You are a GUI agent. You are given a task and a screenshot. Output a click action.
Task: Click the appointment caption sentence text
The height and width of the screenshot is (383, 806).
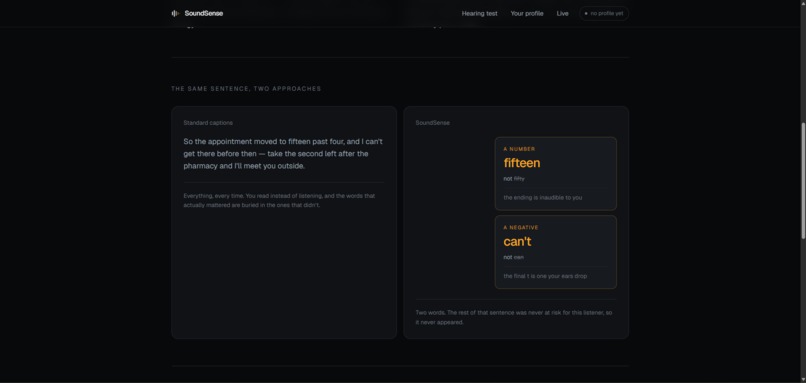pos(283,154)
